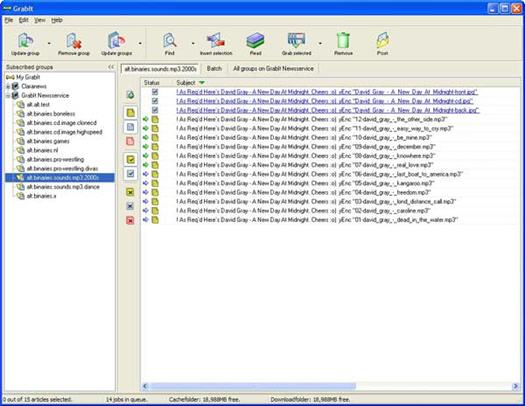The image size is (525, 406).
Task: Click yellow file icon of 01-david_gray dead_in_the_water row
Action: [155, 220]
